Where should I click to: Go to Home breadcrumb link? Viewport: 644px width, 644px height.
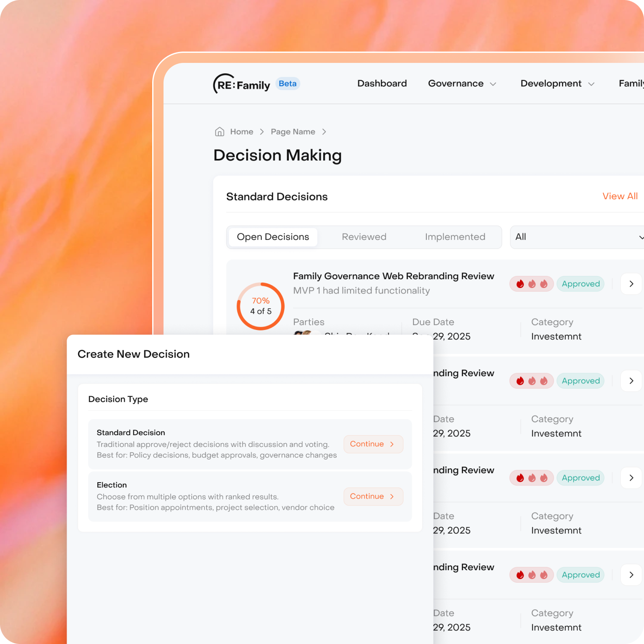241,132
